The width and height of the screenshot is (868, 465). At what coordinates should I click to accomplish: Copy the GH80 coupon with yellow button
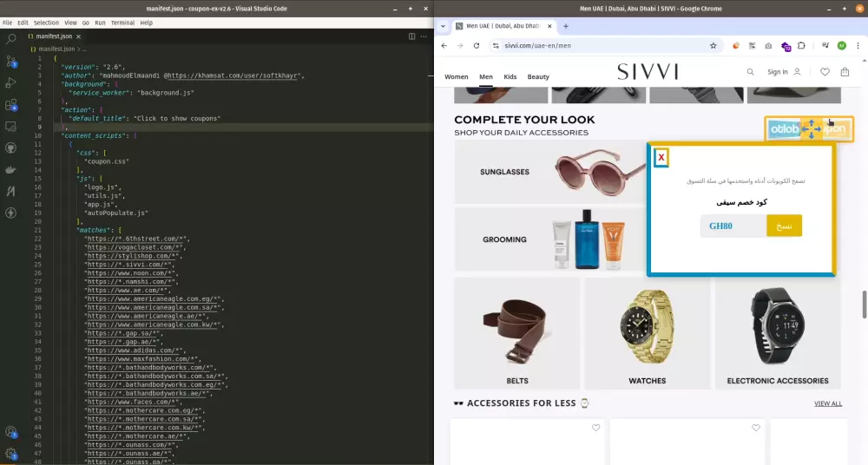784,226
